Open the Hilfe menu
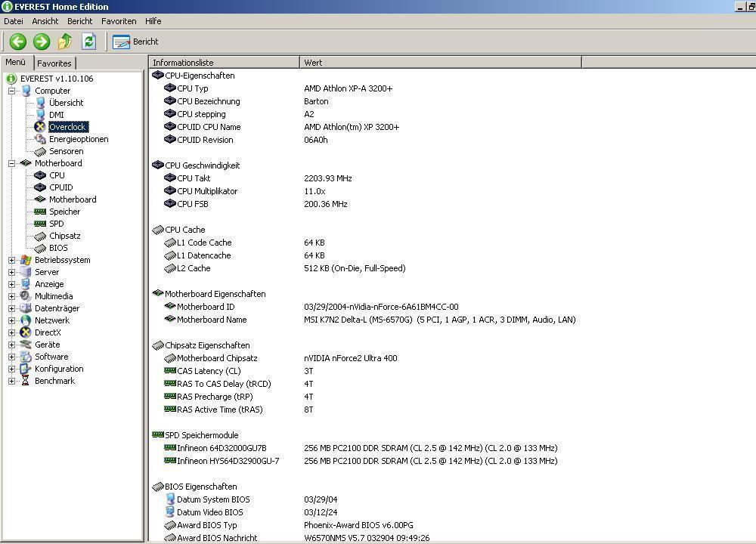 [153, 21]
